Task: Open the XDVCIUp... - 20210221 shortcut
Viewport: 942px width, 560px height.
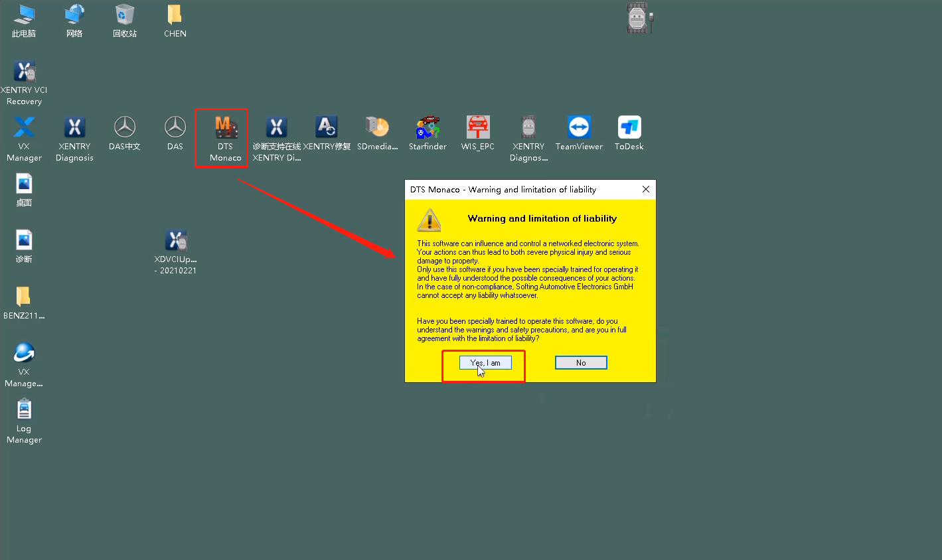Action: (175, 251)
